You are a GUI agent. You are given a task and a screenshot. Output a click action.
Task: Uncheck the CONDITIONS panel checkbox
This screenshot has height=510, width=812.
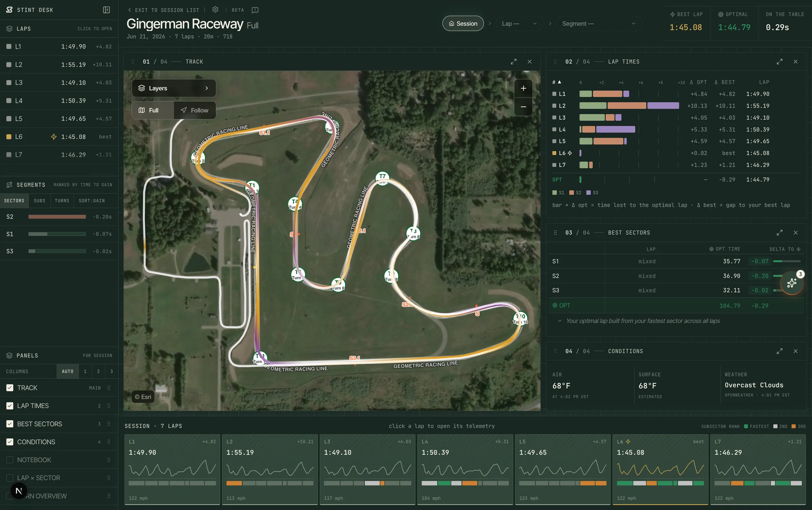10,442
